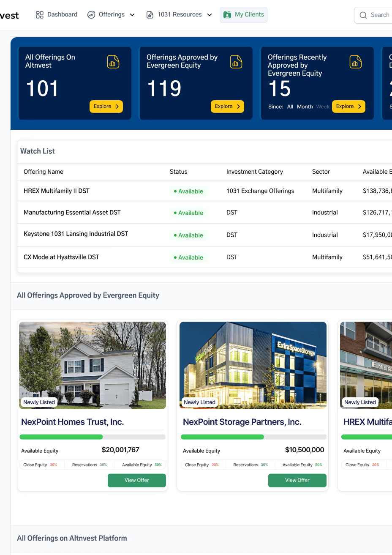Open NexPoint Homes Trust, Inc. title

(x=72, y=422)
